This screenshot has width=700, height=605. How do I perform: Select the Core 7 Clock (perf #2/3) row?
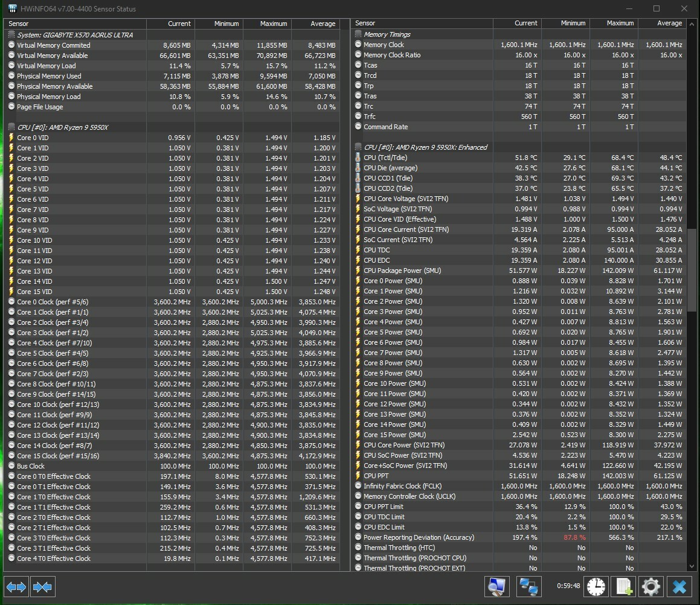click(172, 373)
